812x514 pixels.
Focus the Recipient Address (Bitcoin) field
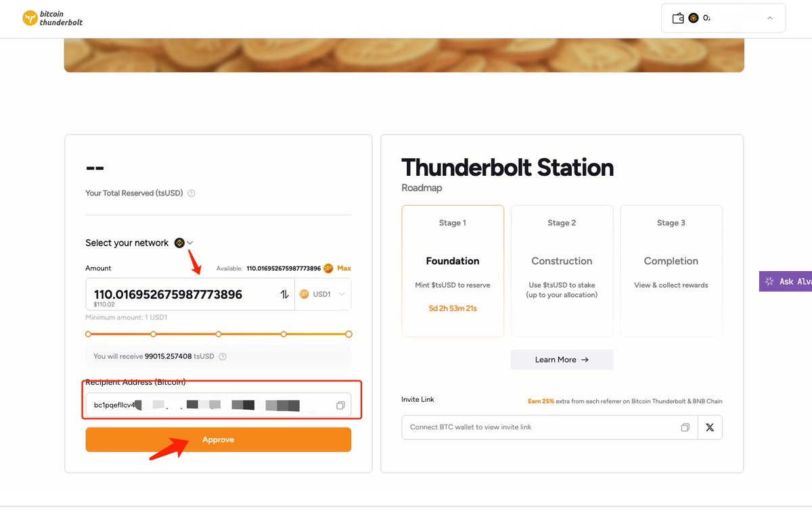click(219, 405)
